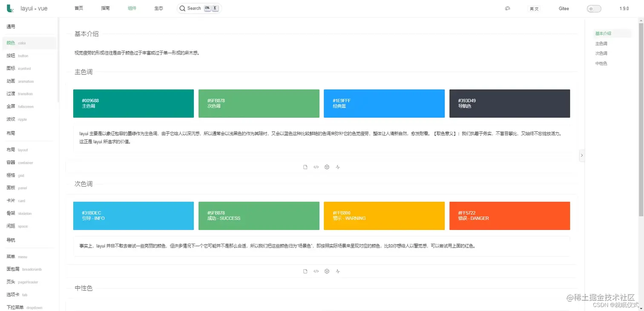Select #009688 主色调 color swatch
644x311 pixels.
[133, 104]
